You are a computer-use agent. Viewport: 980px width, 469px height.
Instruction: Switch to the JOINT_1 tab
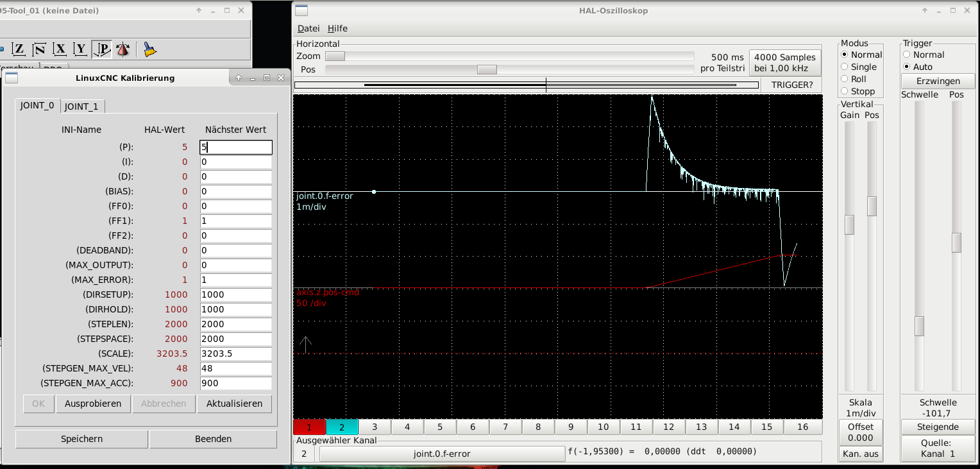[82, 107]
